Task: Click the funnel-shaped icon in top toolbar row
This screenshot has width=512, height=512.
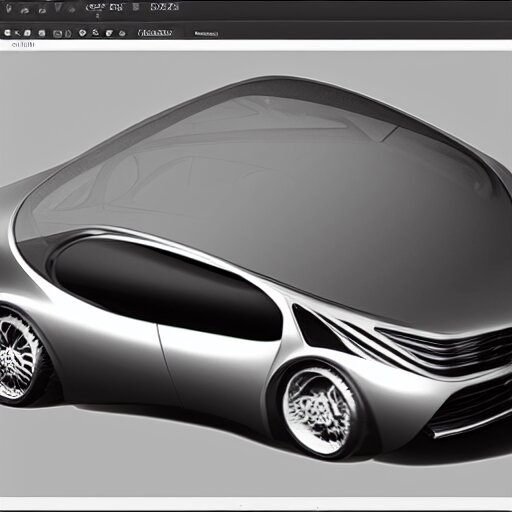Action: [58, 7]
